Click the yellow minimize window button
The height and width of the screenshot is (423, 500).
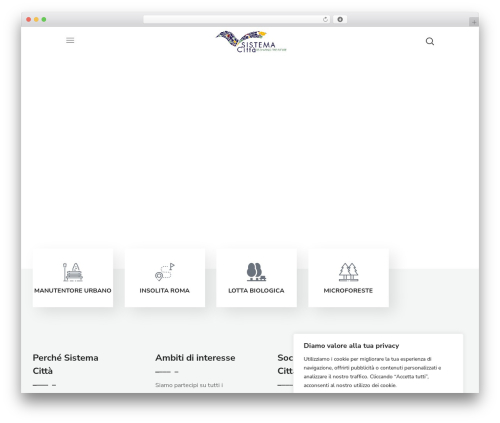[x=36, y=19]
